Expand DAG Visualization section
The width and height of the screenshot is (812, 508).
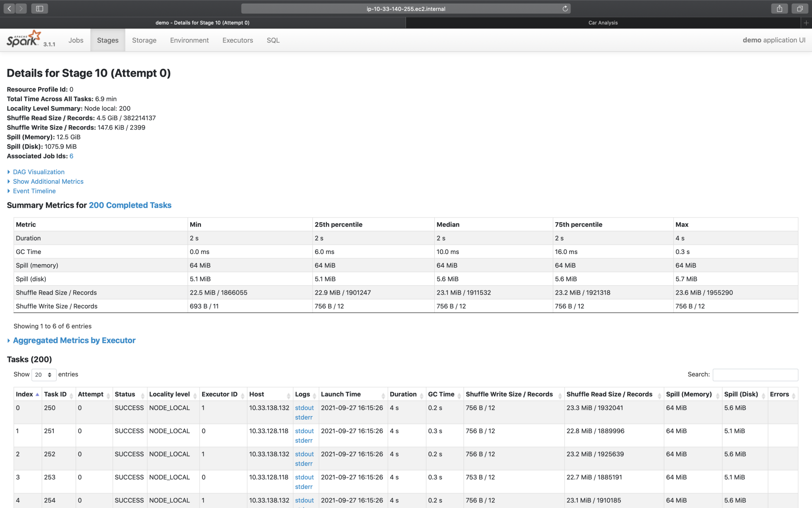38,172
